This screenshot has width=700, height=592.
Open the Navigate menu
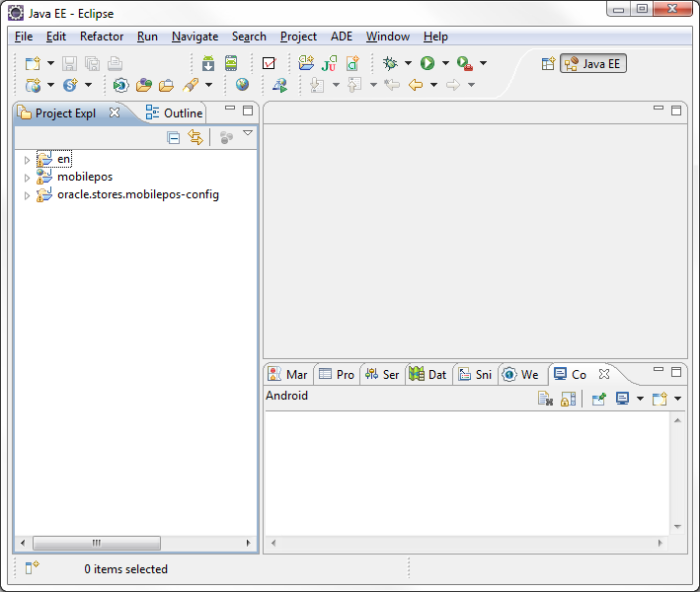point(195,37)
